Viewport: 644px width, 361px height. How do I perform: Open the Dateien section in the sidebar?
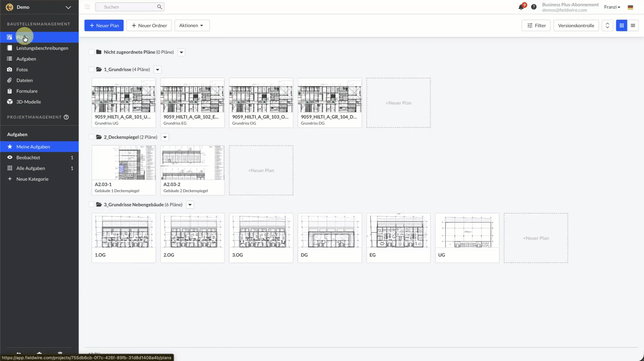[25, 80]
